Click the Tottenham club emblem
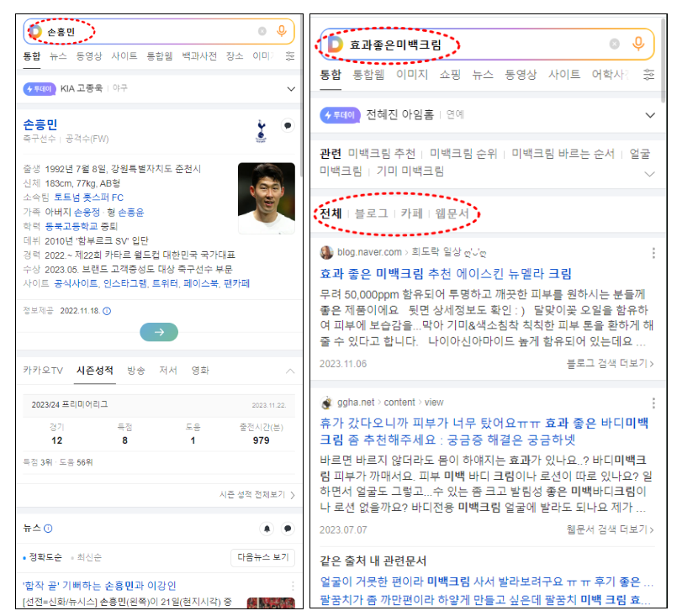 261,131
